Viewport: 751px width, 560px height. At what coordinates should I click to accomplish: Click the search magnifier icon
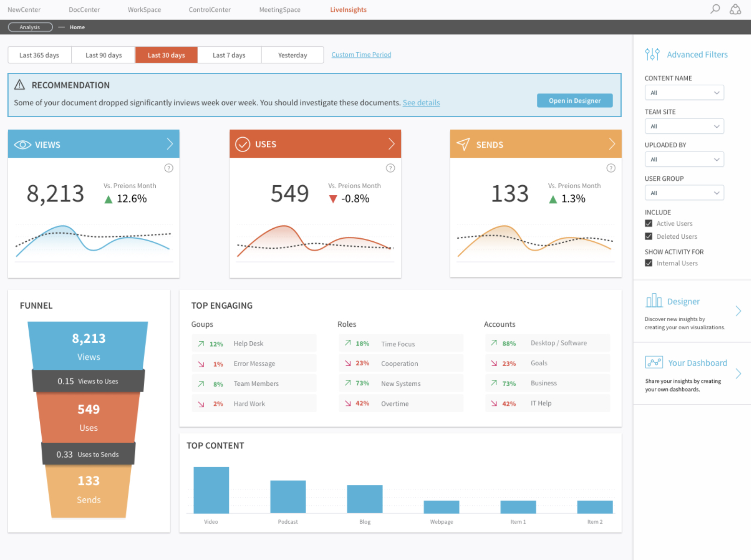coord(715,9)
